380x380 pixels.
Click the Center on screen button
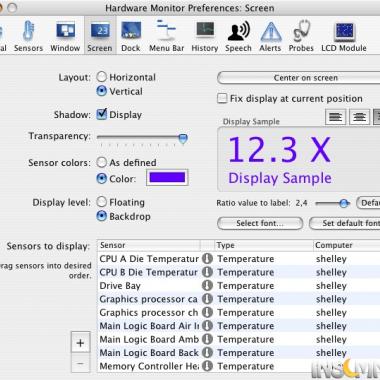click(299, 78)
